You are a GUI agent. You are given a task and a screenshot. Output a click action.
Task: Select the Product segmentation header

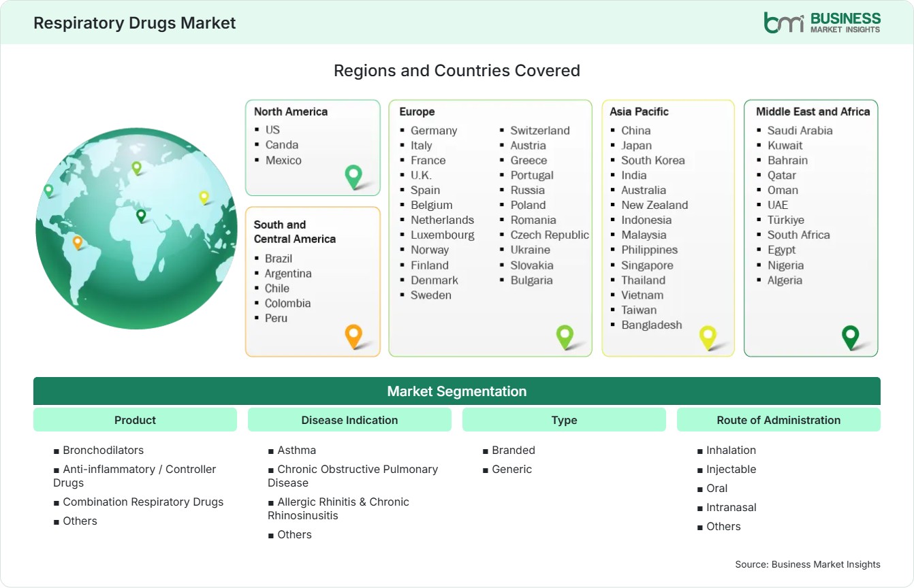pos(135,420)
